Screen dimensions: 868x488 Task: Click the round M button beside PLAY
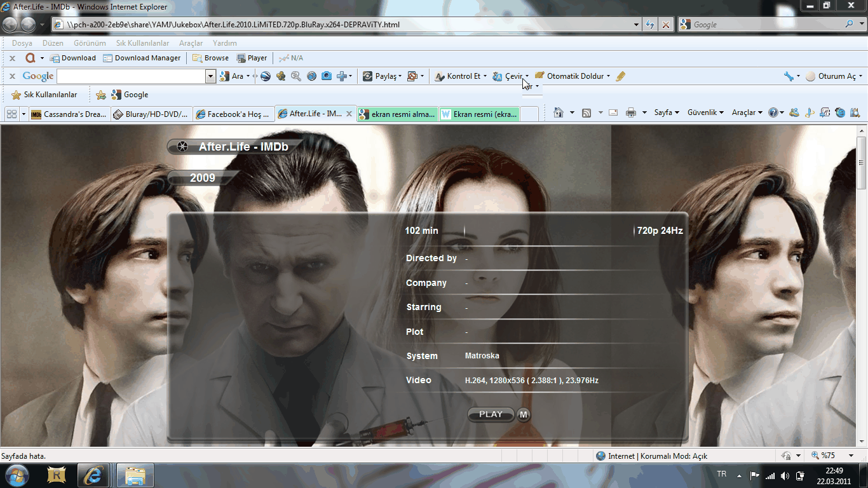(523, 415)
